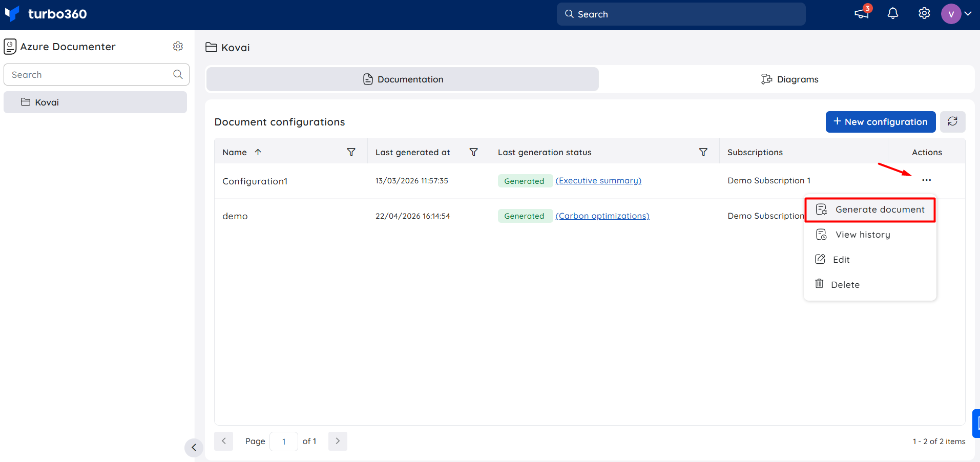Choose View history from menu
The image size is (980, 462).
pos(870,235)
